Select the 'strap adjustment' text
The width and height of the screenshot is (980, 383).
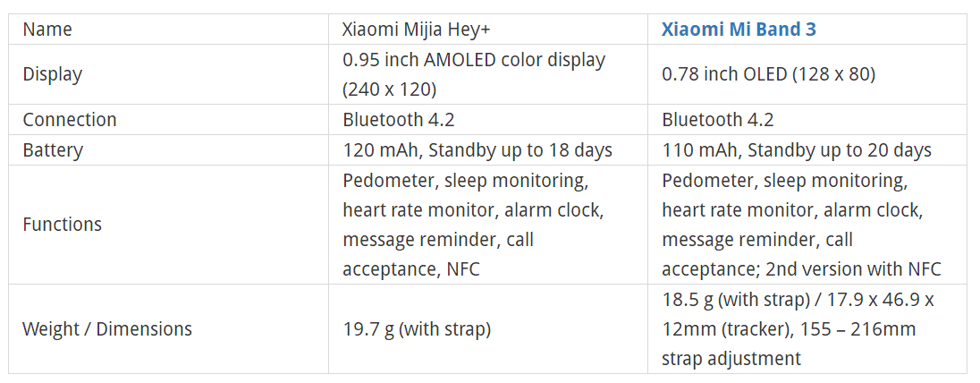[x=731, y=359]
